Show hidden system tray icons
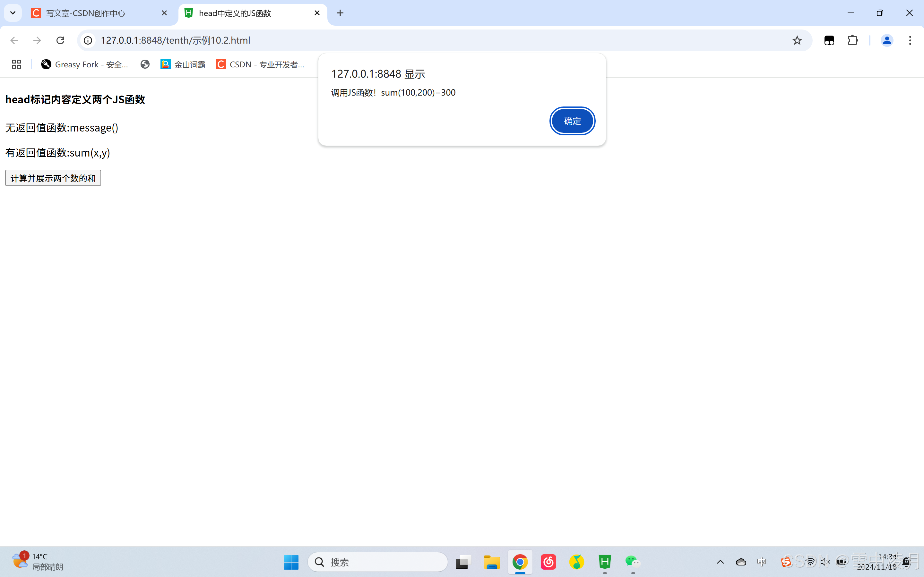The image size is (924, 577). [720, 562]
